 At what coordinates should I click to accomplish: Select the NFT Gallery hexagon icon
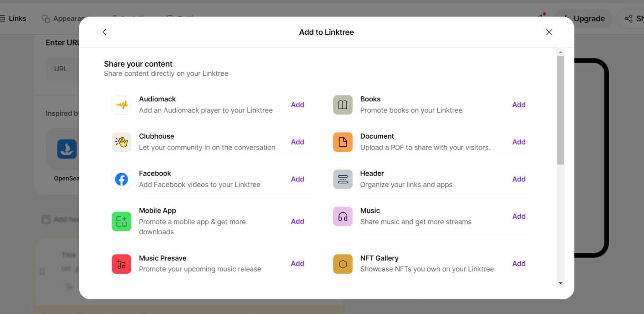coord(343,264)
